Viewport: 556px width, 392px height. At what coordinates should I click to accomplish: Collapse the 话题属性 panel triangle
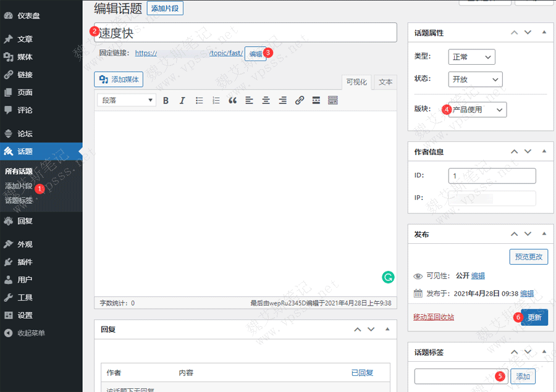pos(544,32)
